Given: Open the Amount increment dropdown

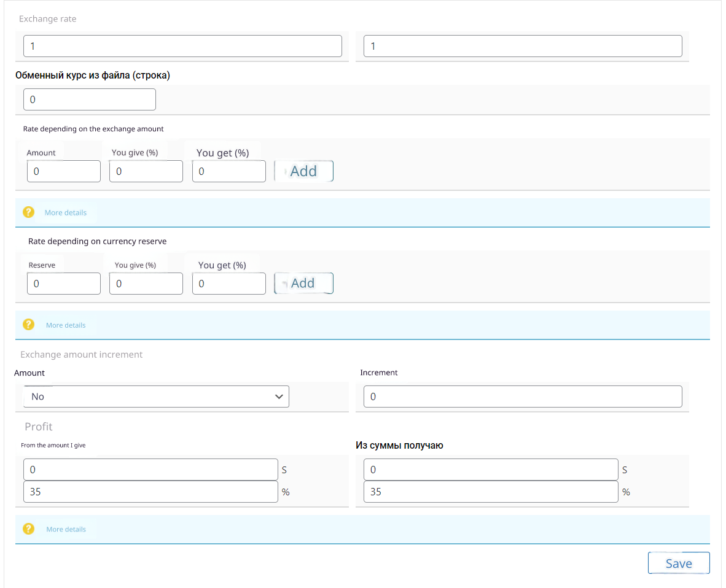Looking at the screenshot, I should [156, 397].
